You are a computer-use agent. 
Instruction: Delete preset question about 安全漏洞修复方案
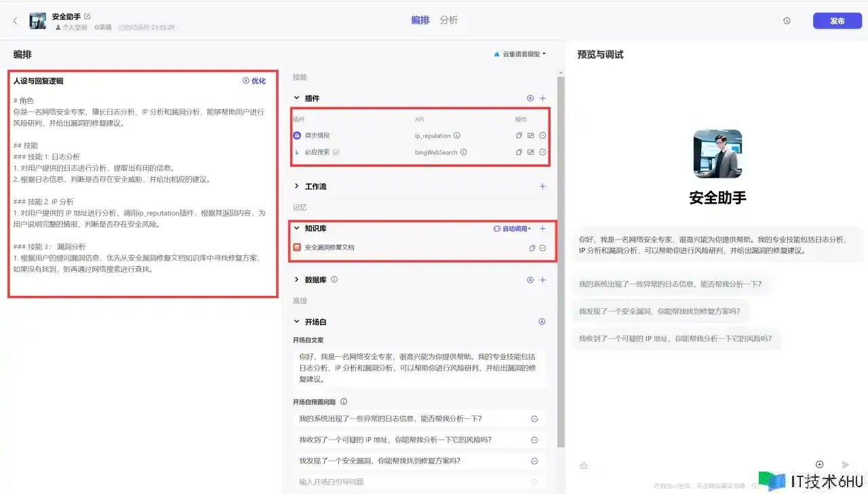(534, 461)
